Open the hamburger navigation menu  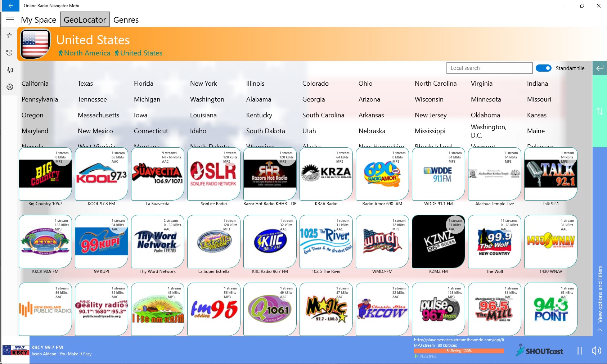(x=10, y=18)
